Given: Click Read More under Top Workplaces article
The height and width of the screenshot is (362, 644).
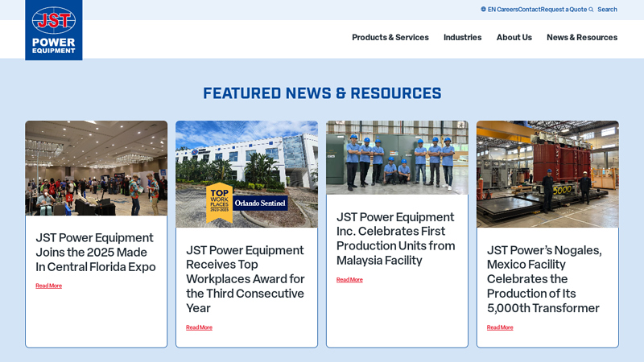Looking at the screenshot, I should 199,327.
